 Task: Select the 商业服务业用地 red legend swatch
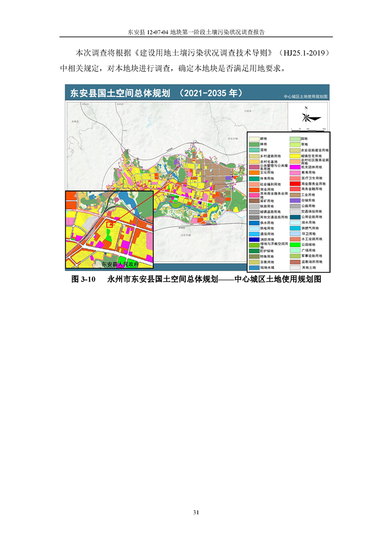(x=295, y=184)
